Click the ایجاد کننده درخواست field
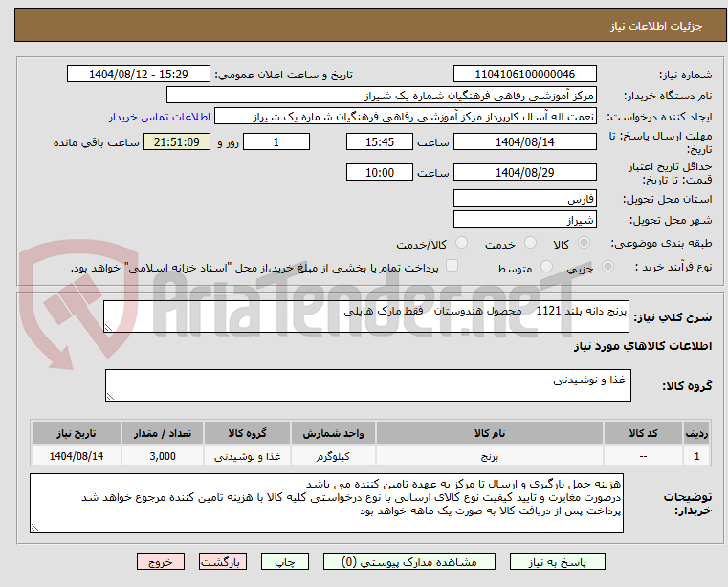This screenshot has width=728, height=587. (406, 117)
